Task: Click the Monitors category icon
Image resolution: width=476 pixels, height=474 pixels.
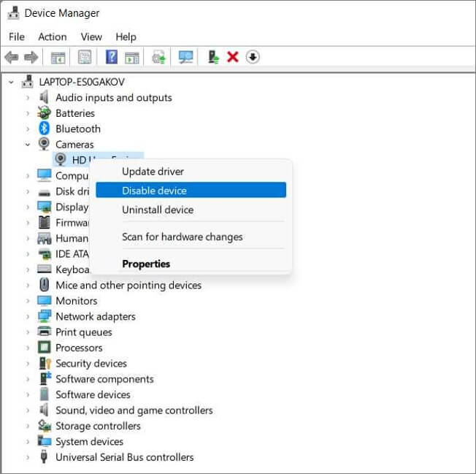Action: 45,301
